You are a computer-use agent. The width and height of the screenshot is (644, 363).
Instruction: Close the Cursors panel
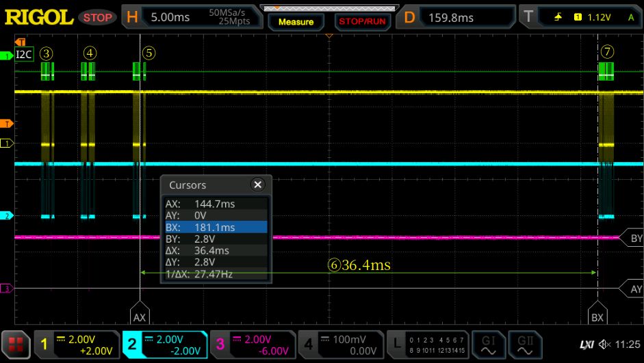pyautogui.click(x=257, y=185)
